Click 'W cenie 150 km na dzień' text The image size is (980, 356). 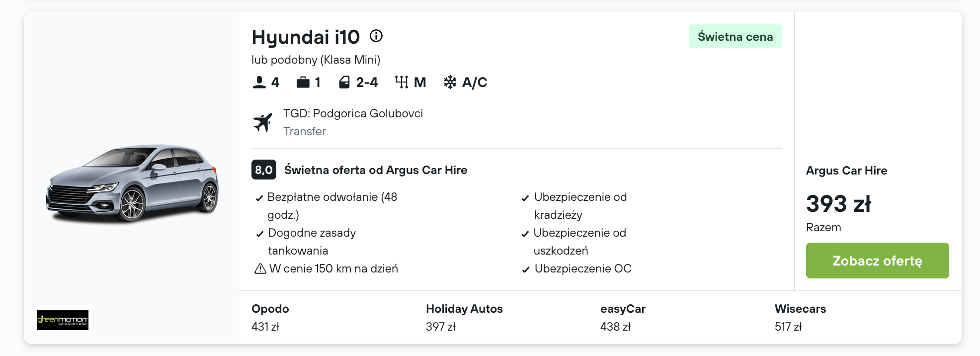click(334, 268)
